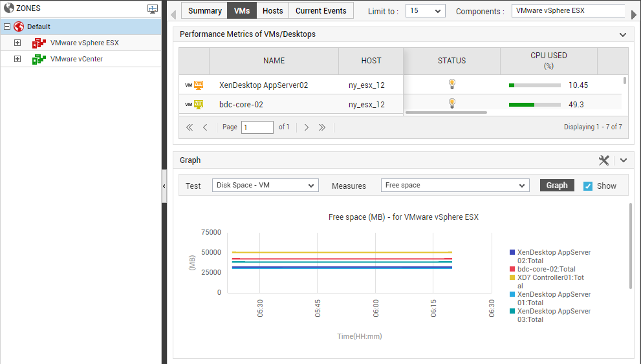Open the Limit to dropdown

click(425, 10)
